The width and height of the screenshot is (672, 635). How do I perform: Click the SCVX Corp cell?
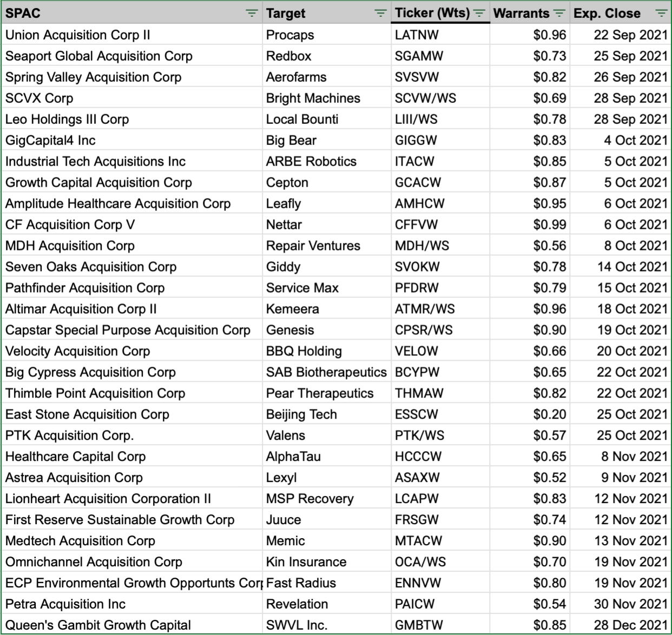[x=132, y=98]
